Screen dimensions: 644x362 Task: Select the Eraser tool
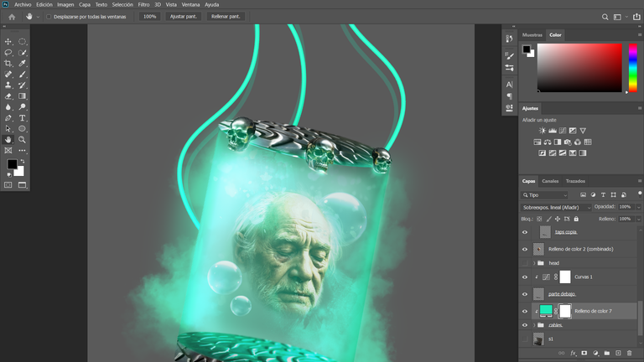tap(8, 96)
